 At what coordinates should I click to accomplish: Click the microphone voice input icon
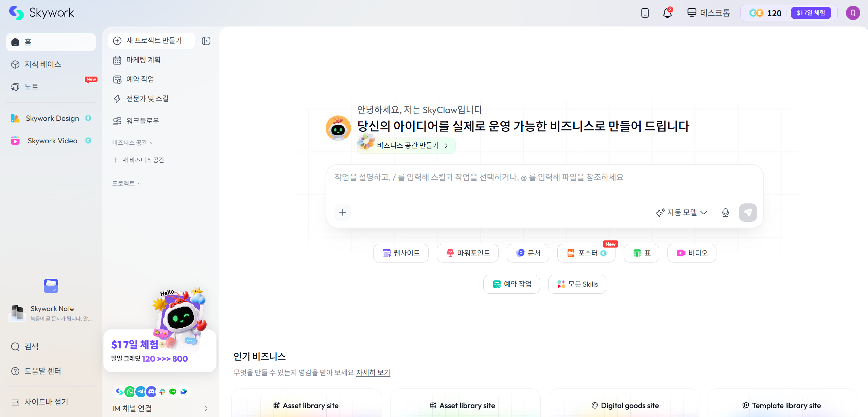pyautogui.click(x=726, y=213)
